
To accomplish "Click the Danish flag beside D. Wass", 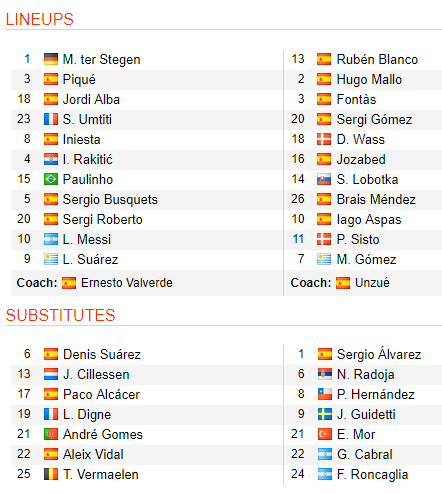I will [324, 139].
